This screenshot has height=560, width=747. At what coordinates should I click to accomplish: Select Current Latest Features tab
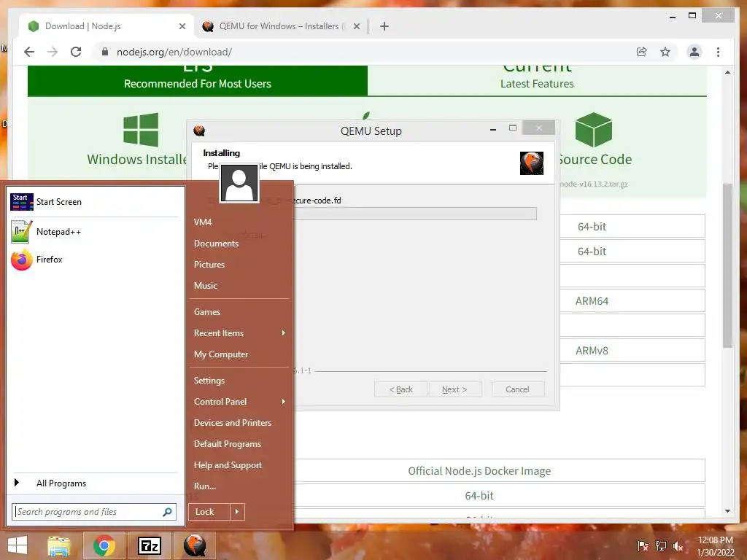pos(537,80)
